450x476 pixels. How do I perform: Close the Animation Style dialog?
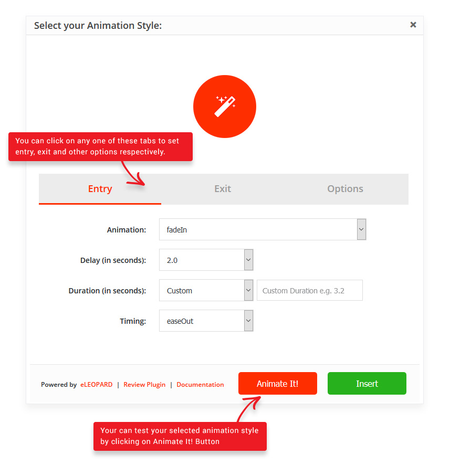[x=413, y=25]
